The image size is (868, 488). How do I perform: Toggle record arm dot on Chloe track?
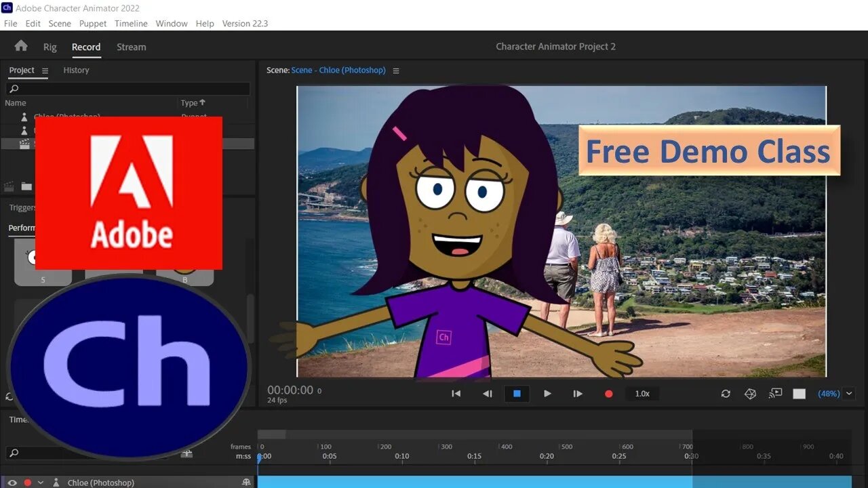click(28, 483)
